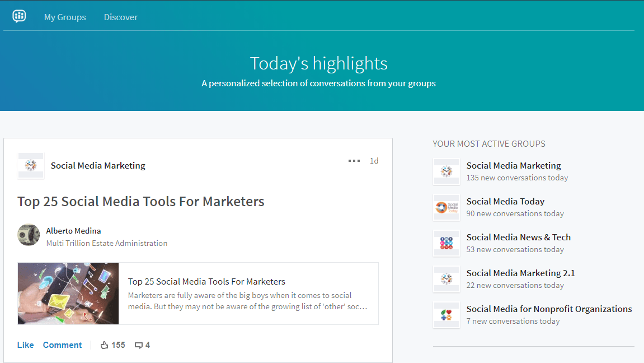The image size is (644, 363).
Task: Click the LinkedIn Groups logo icon
Action: pyautogui.click(x=19, y=16)
